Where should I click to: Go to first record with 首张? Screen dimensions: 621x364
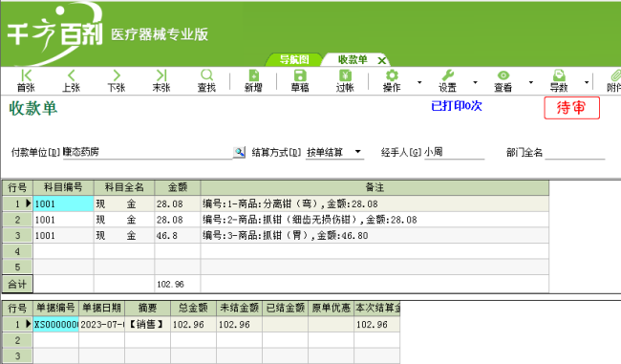pos(26,81)
